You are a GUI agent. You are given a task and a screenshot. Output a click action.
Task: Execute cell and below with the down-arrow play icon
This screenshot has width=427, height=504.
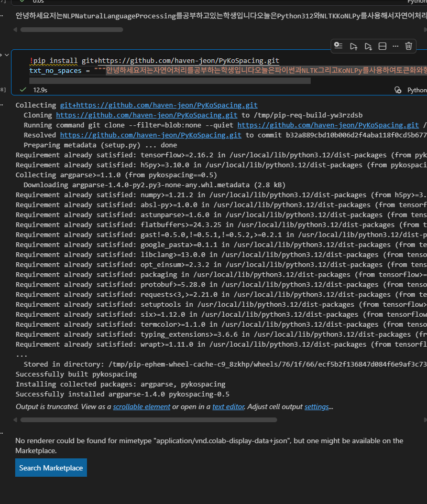(x=368, y=46)
